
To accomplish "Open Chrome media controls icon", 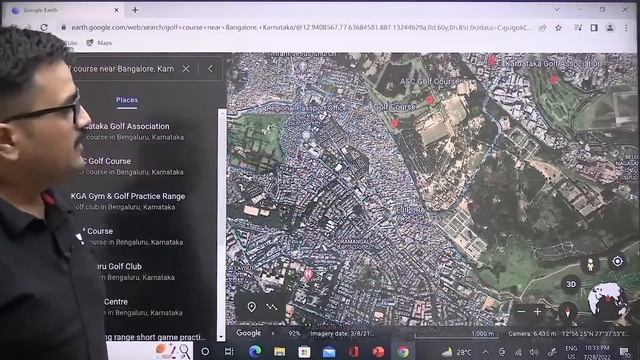I will pos(578,28).
